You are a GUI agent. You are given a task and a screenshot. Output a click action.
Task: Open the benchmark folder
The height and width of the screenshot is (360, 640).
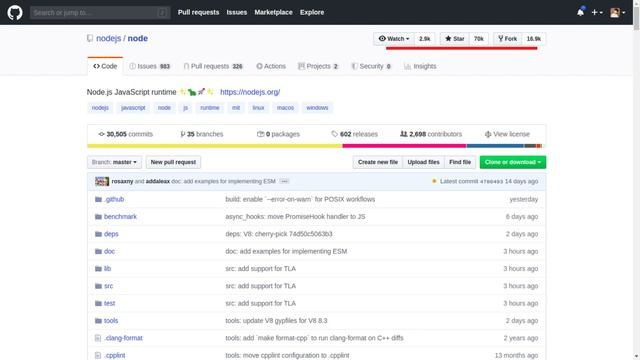[x=120, y=217]
